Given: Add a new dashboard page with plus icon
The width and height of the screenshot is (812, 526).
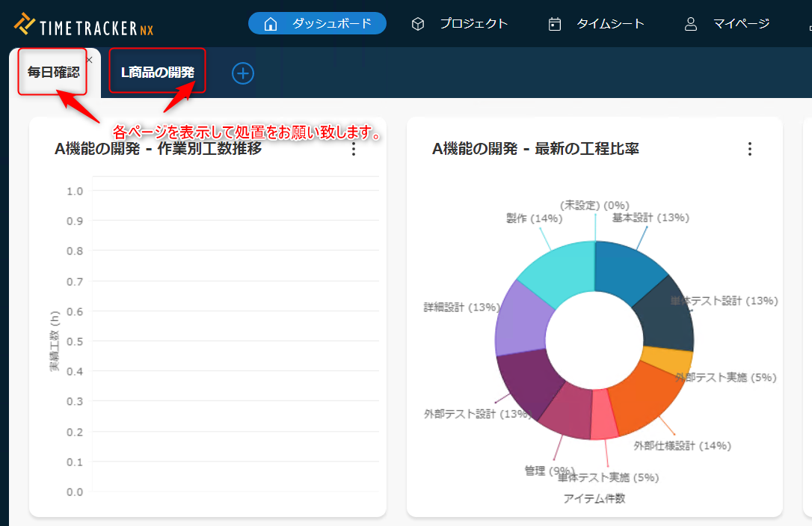Looking at the screenshot, I should (243, 73).
